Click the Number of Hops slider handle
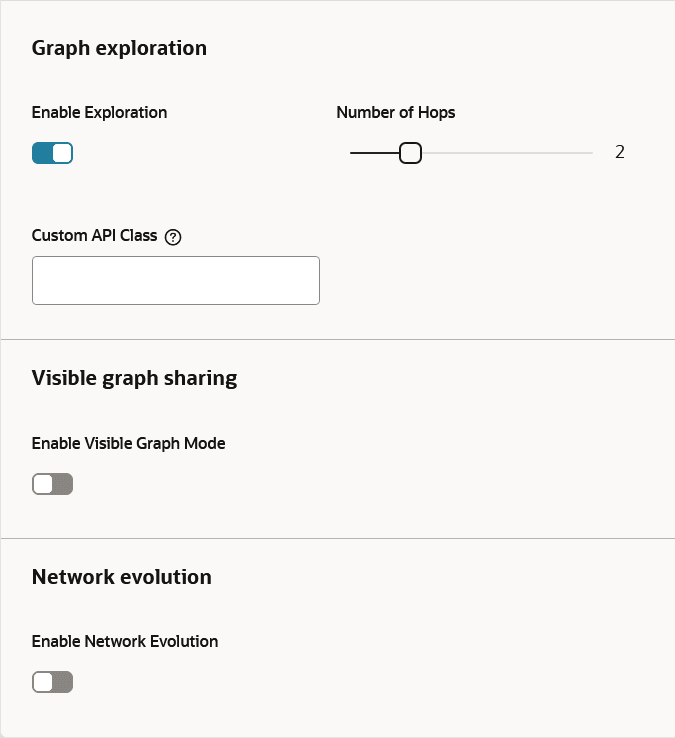The width and height of the screenshot is (675, 738). [x=410, y=153]
